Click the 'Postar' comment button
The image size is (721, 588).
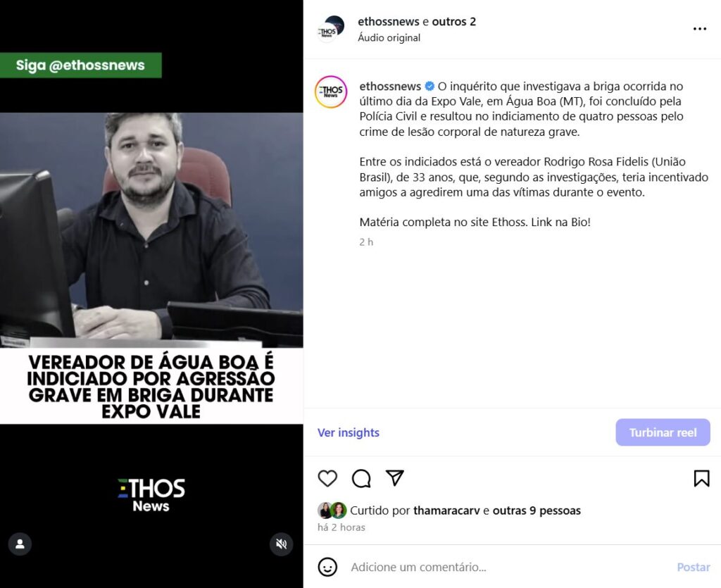694,567
